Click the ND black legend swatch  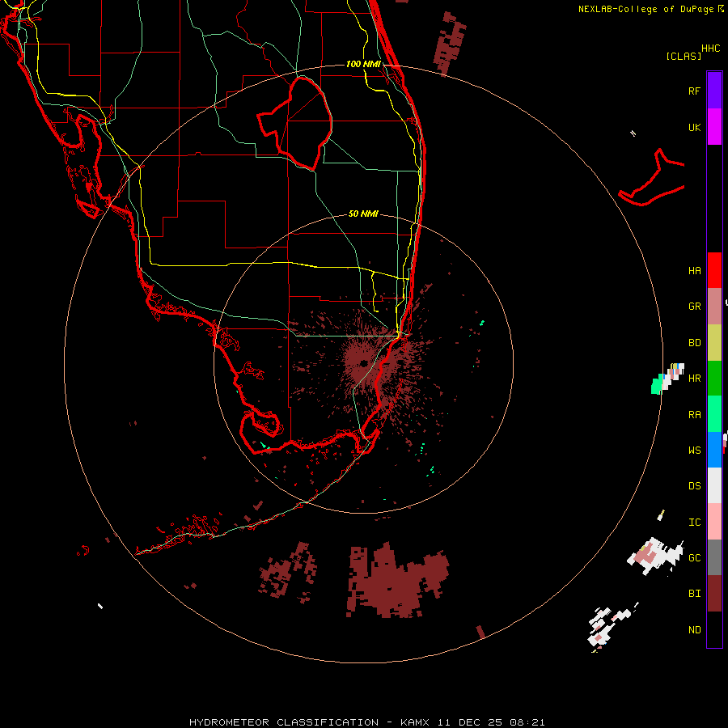(x=714, y=629)
